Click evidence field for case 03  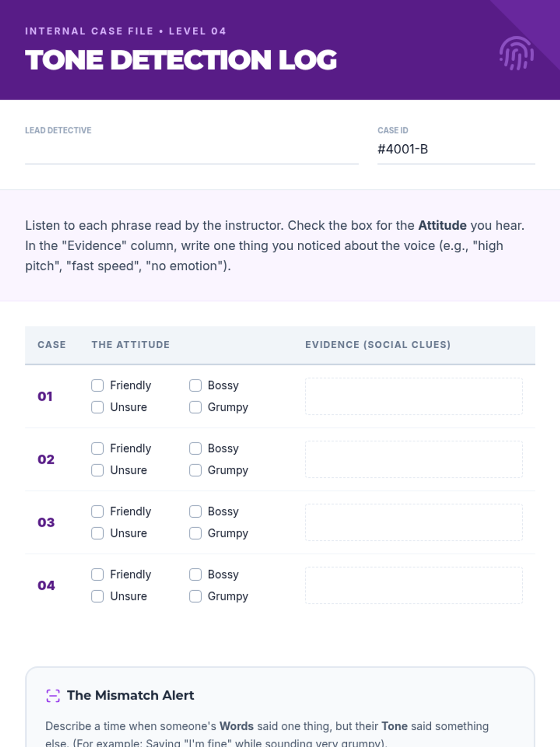click(413, 522)
